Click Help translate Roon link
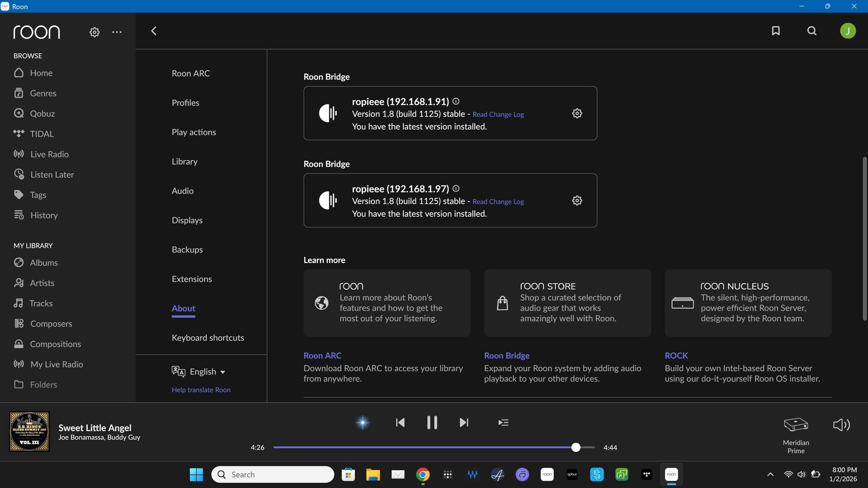Image resolution: width=868 pixels, height=488 pixels. tap(201, 389)
